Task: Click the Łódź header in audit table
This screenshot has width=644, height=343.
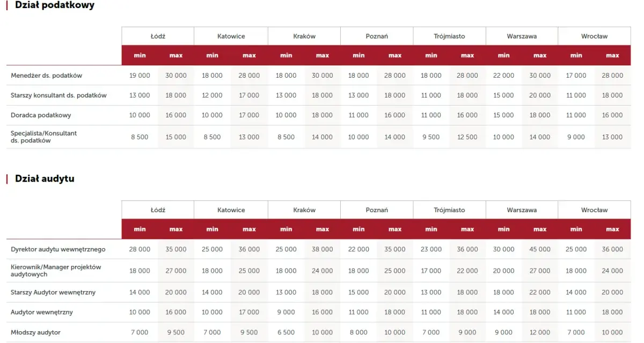Action: (x=158, y=210)
